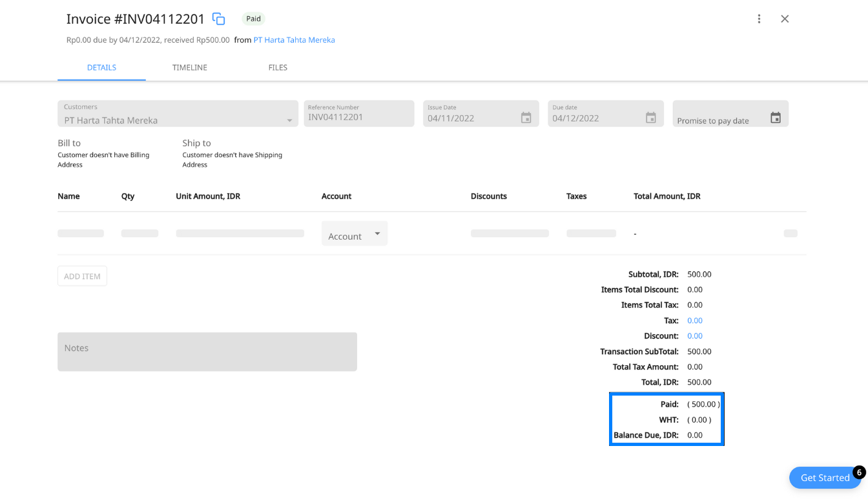Click the Get Started button
This screenshot has height=499, width=868.
click(x=825, y=478)
